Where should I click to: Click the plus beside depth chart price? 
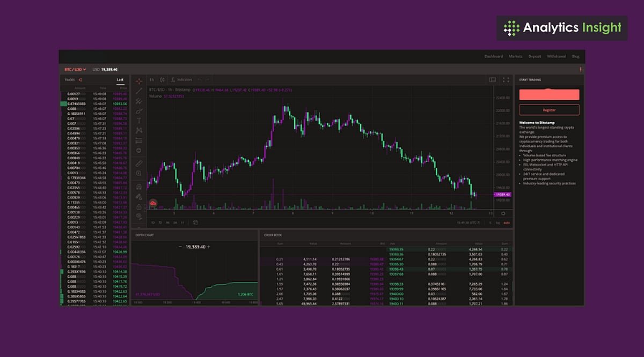(x=209, y=247)
